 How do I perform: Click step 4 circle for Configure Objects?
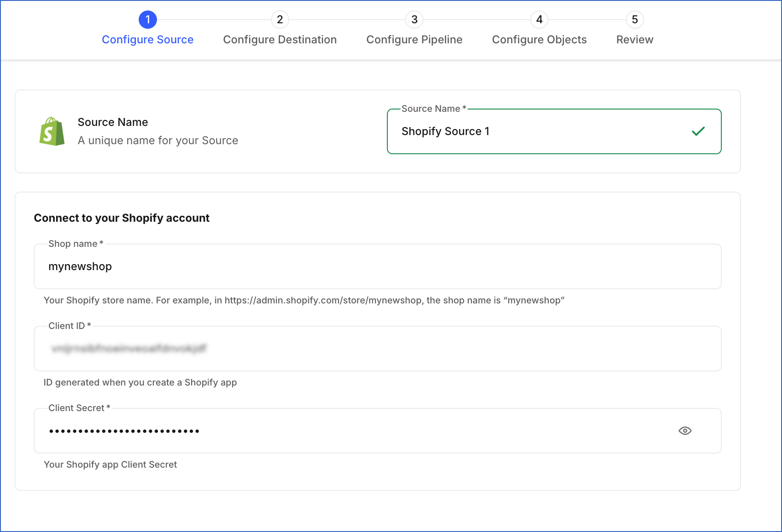[539, 19]
